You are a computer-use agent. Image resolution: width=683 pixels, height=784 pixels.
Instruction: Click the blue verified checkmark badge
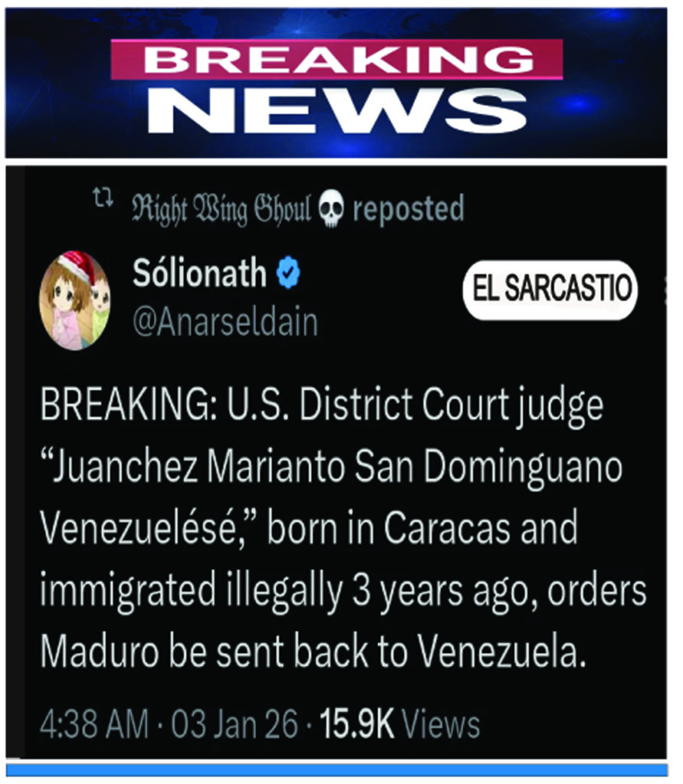(x=289, y=273)
